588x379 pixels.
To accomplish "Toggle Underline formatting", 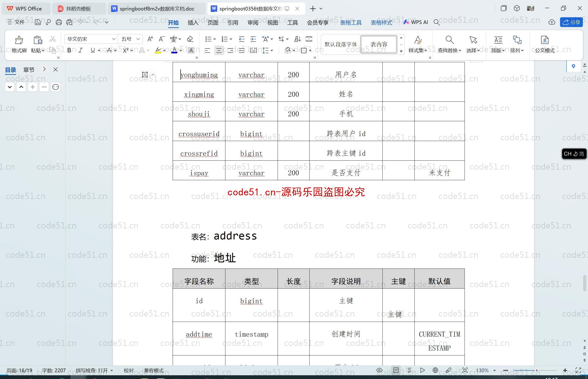I will (93, 50).
